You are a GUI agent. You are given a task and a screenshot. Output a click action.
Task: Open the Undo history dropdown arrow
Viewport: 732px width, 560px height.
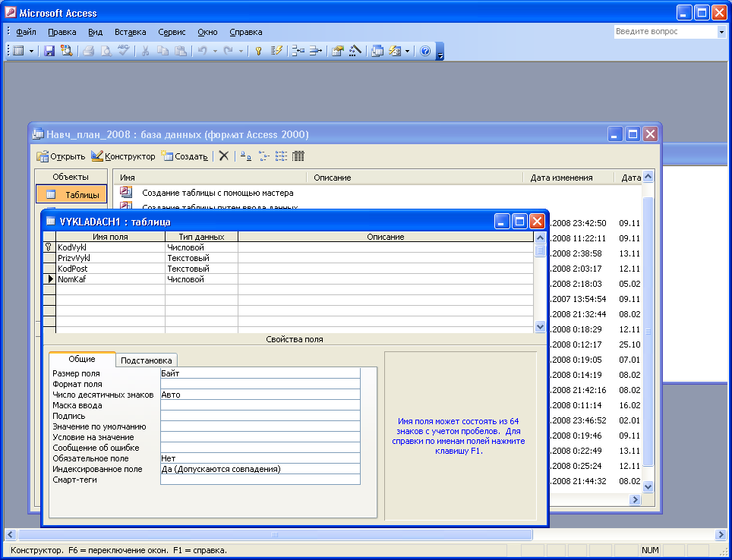[x=215, y=51]
